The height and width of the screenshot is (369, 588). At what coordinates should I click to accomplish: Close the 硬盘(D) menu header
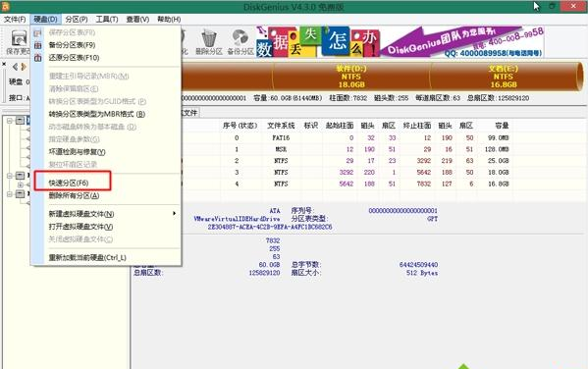(45, 19)
